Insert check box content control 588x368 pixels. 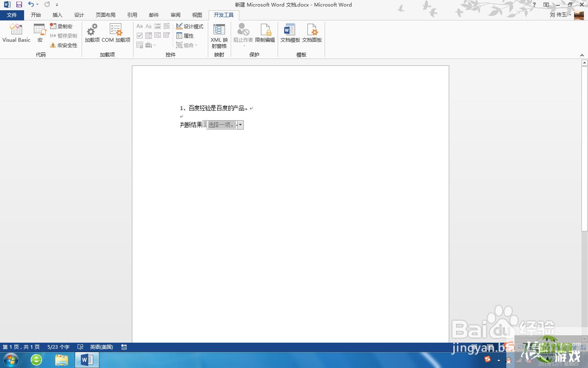click(x=140, y=36)
